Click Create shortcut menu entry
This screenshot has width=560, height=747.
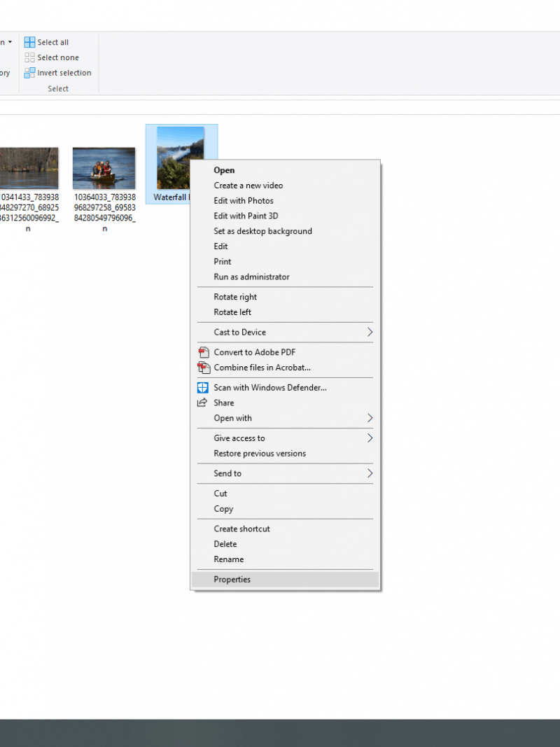pyautogui.click(x=241, y=529)
